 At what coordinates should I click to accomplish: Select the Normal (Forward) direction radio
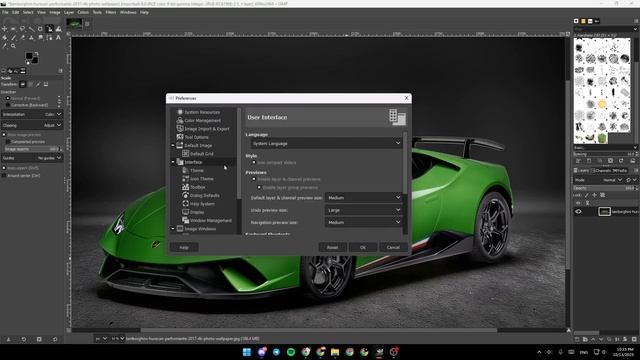pos(8,98)
